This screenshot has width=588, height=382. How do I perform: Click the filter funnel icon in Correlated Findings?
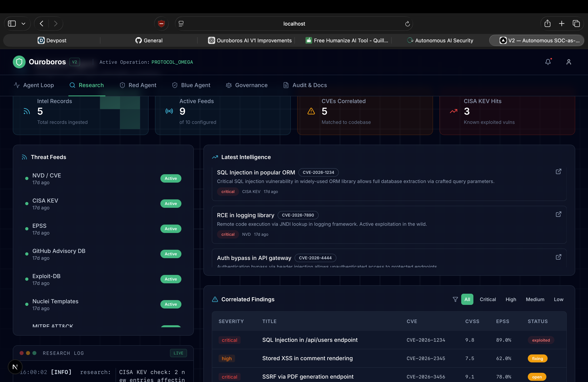455,299
